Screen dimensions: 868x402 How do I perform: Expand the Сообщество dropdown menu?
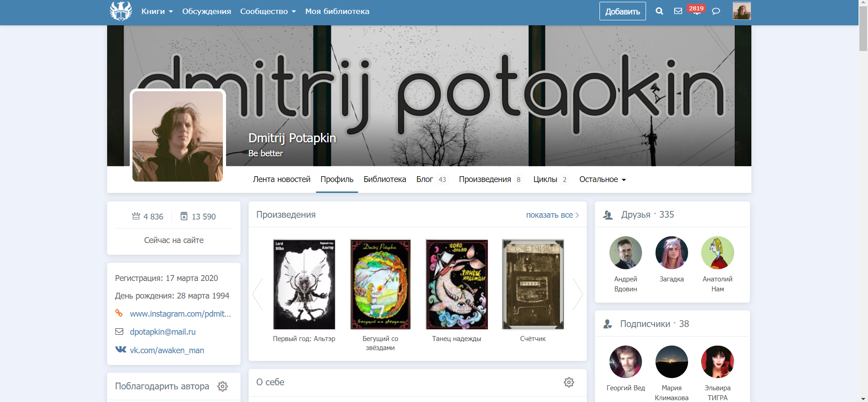click(x=268, y=11)
